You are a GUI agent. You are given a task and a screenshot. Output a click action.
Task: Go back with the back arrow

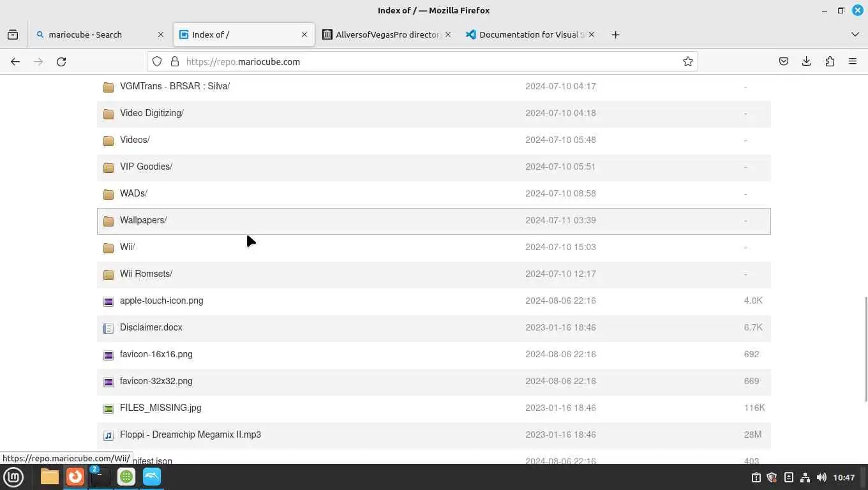(15, 61)
